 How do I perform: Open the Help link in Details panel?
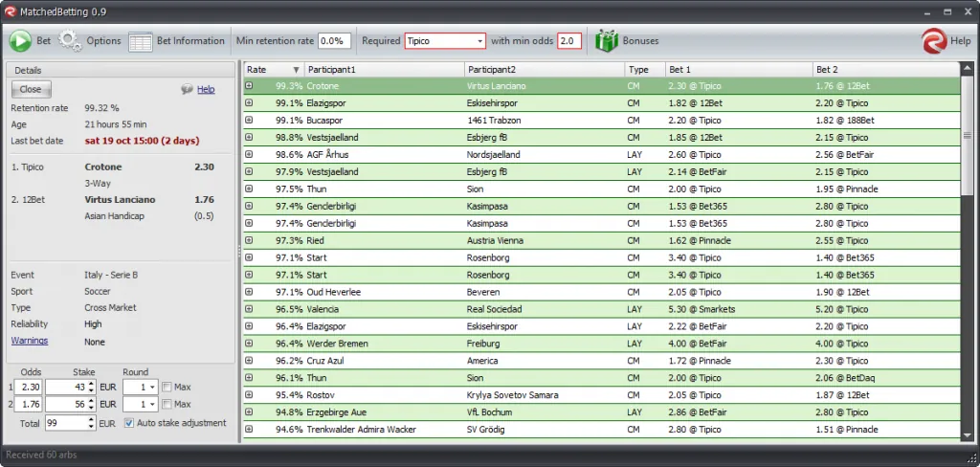[x=206, y=89]
